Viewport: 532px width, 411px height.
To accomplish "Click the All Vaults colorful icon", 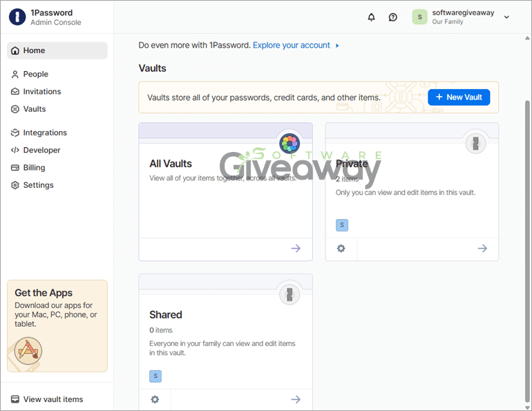I will coord(289,143).
